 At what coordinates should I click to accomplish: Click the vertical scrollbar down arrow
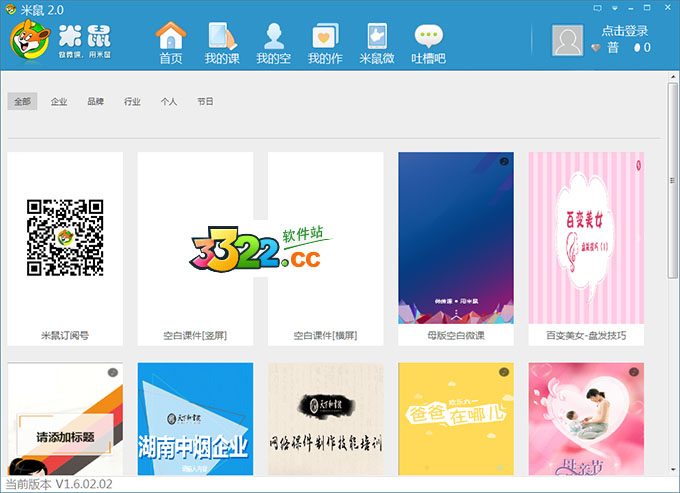click(x=672, y=468)
